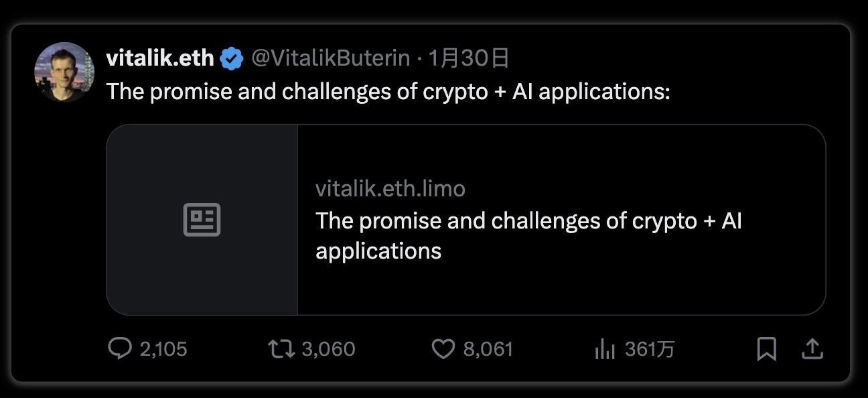Click the blue verified badge
The width and height of the screenshot is (868, 398).
232,59
